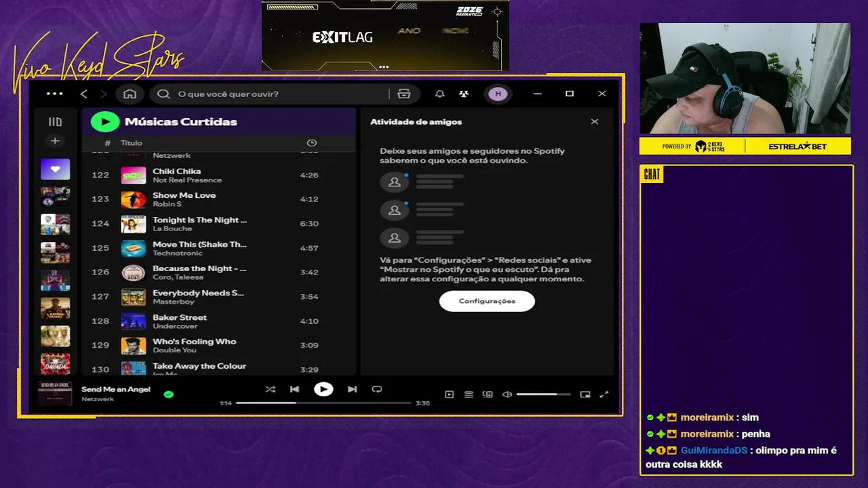Open Connect to a device icon
Image resolution: width=868 pixels, height=488 pixels.
coord(488,394)
